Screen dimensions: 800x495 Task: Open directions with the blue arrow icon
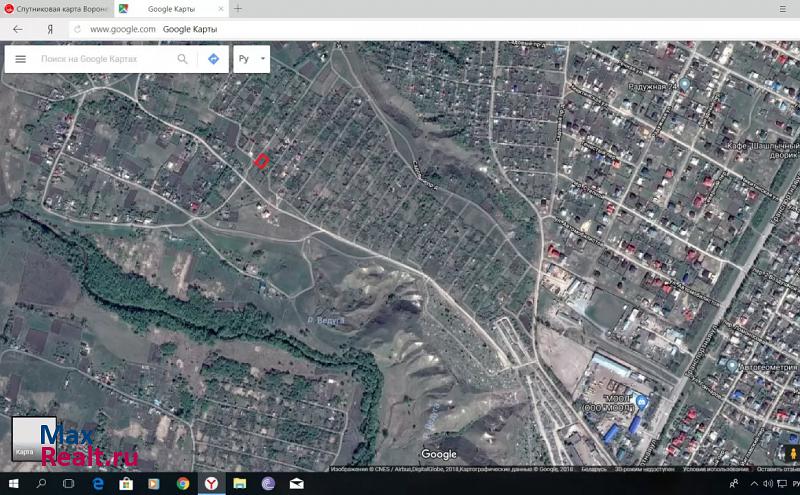213,59
